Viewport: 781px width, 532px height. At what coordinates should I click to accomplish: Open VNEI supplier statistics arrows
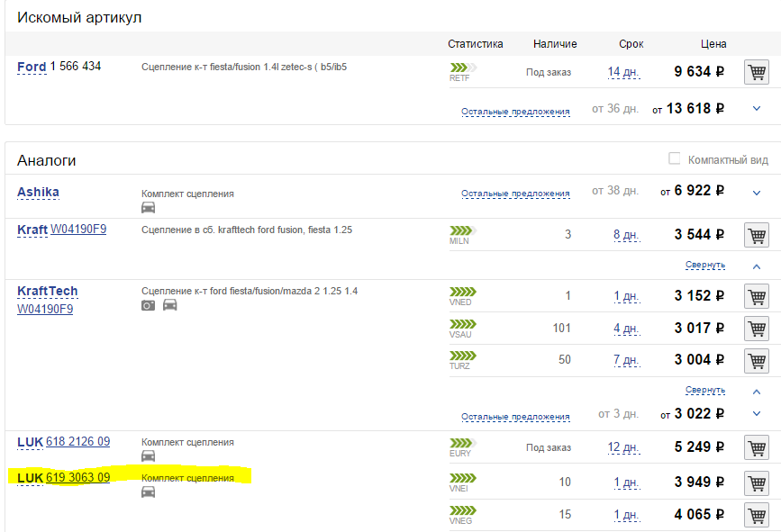click(x=463, y=478)
